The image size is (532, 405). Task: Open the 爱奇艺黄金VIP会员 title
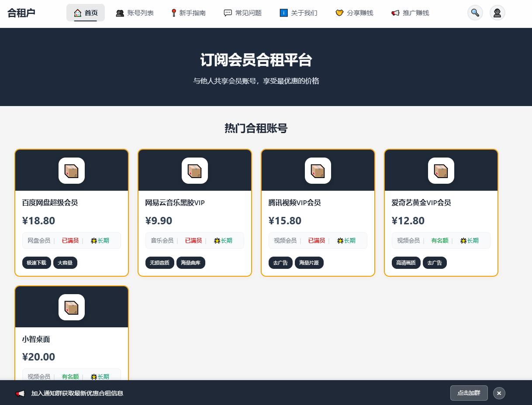pyautogui.click(x=421, y=202)
